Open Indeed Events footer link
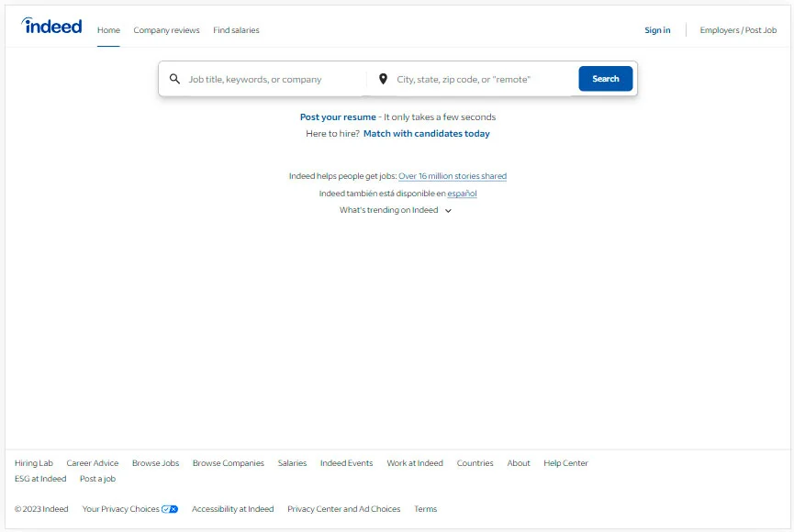 point(346,463)
